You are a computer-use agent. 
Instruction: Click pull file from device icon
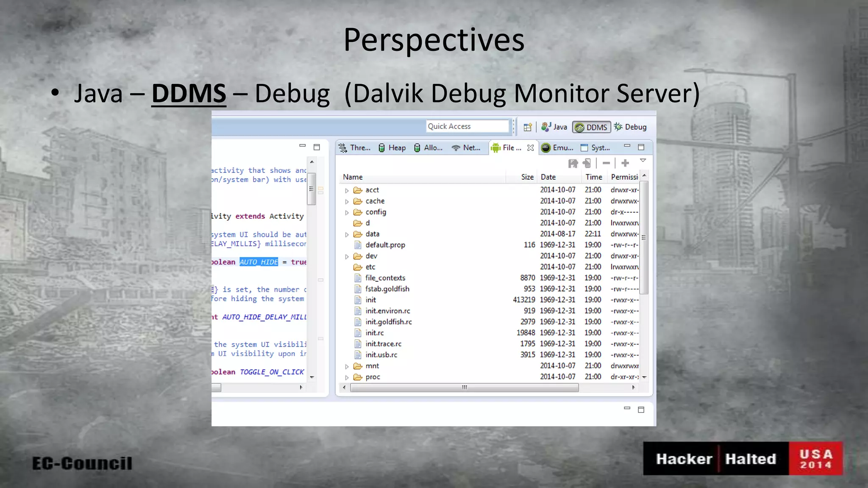[x=573, y=163]
